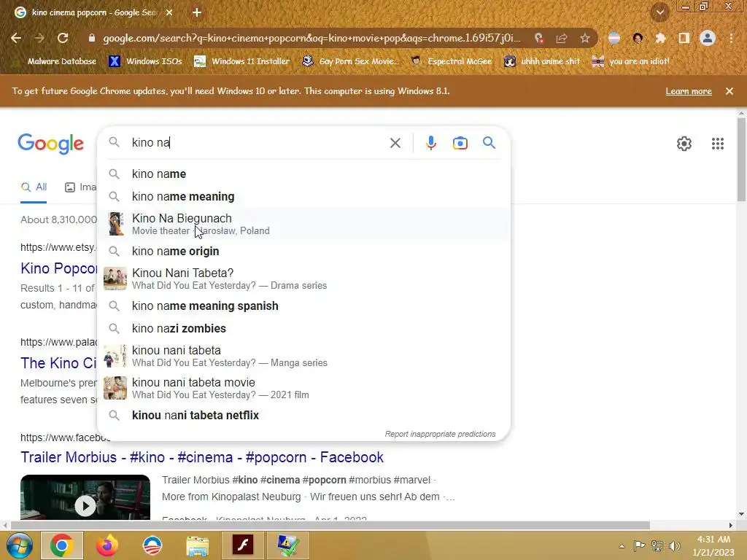
Task: Open the Trailer Morbius Facebook result
Action: pyautogui.click(x=202, y=457)
